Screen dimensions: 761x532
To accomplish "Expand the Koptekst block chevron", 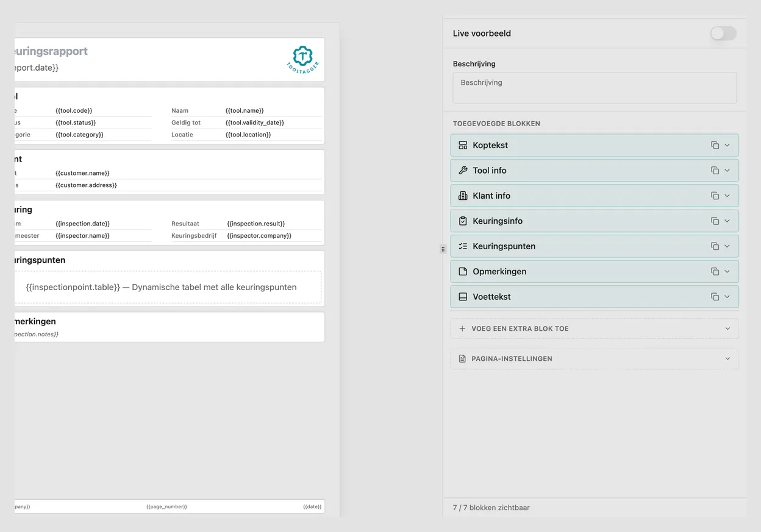I will 727,145.
